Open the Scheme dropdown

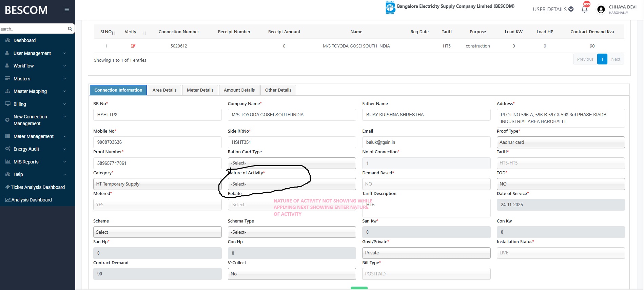[157, 232]
